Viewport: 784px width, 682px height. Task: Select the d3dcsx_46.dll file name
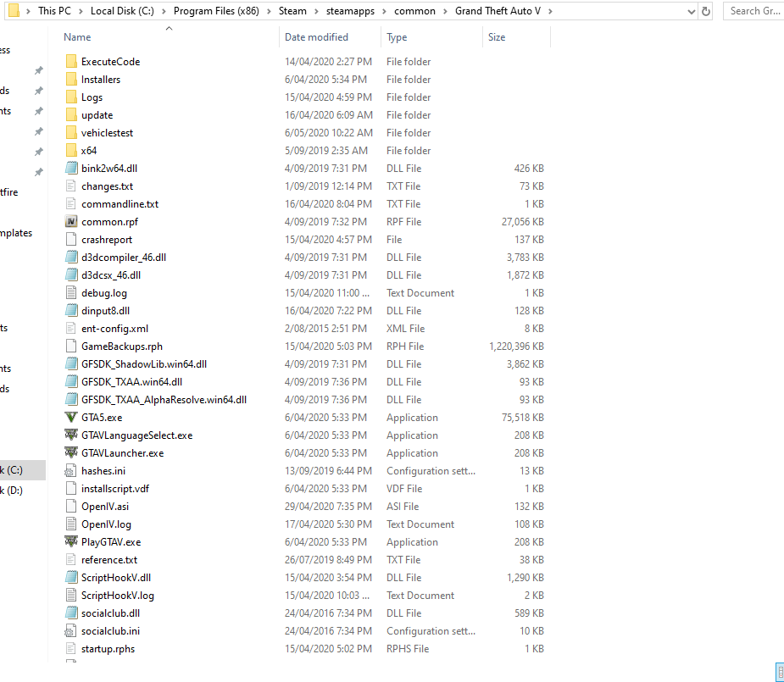pos(111,274)
